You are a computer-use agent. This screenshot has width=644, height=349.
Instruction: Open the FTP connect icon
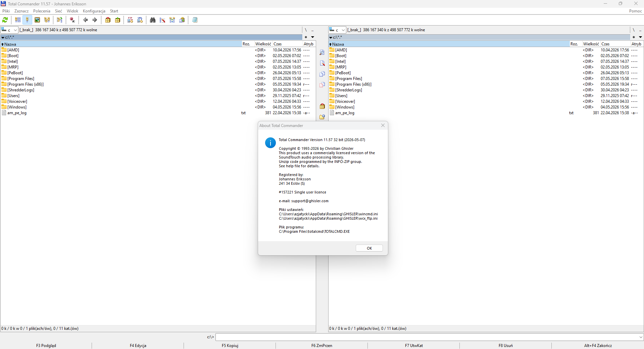(130, 20)
